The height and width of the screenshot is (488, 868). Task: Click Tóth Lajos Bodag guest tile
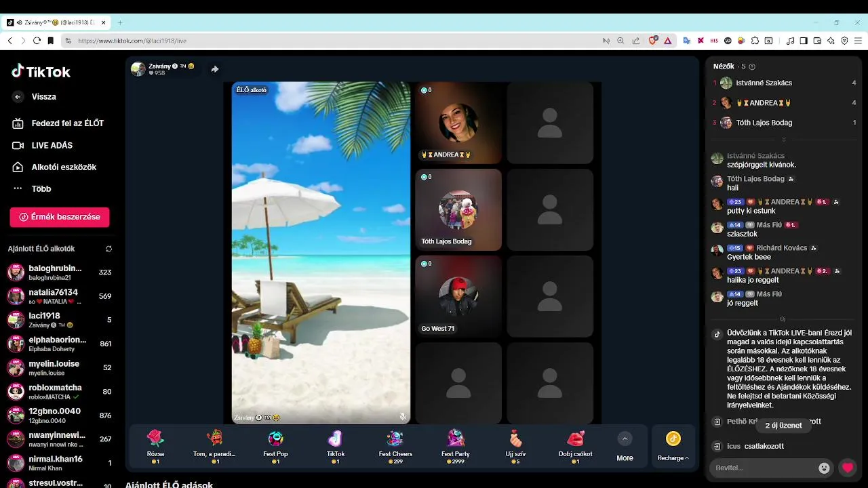coord(458,209)
